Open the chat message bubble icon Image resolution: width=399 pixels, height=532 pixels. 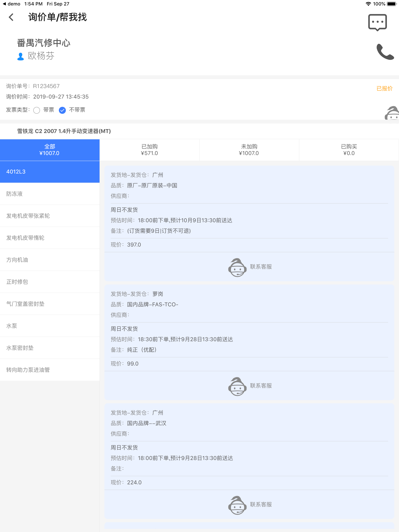click(x=377, y=23)
